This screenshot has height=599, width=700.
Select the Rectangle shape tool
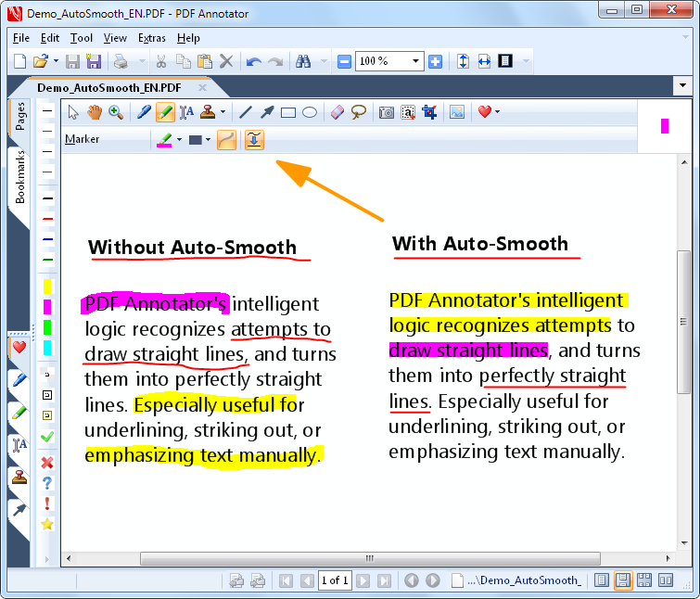(x=288, y=112)
